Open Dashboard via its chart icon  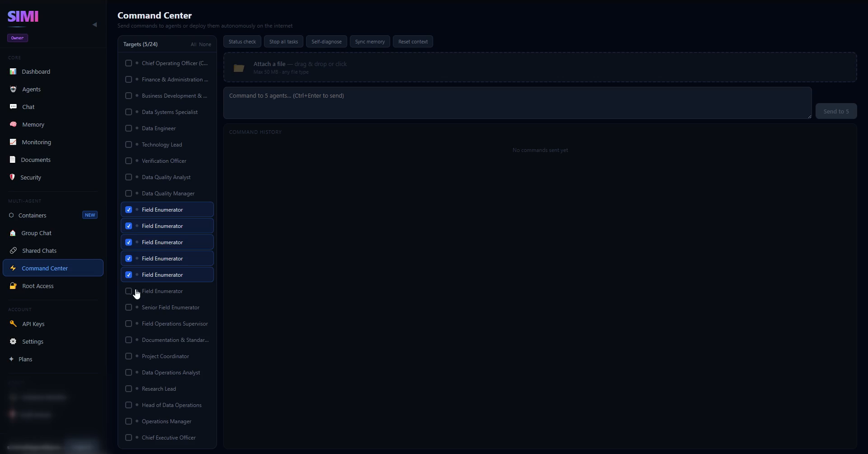click(x=13, y=71)
